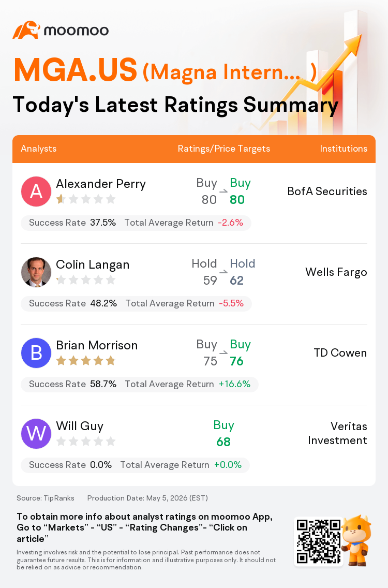Image resolution: width=388 pixels, height=588 pixels.
Task: Open Veritas Investment institution label
Action: point(337,433)
